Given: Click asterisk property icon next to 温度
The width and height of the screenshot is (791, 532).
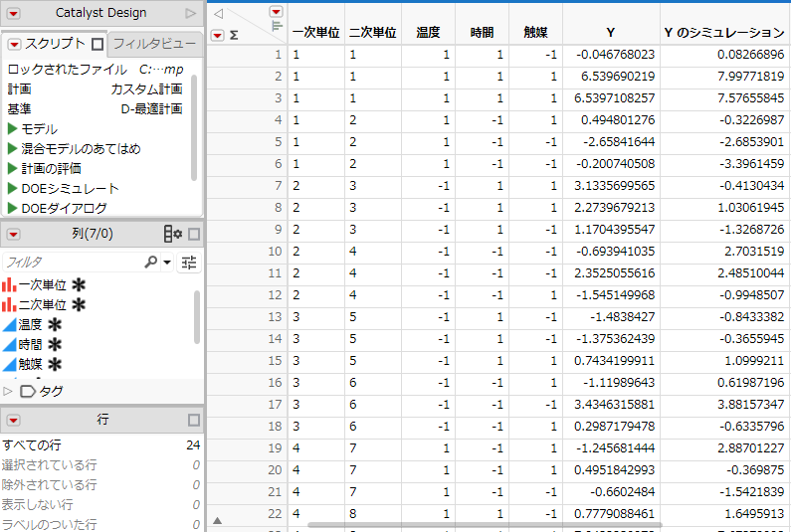Looking at the screenshot, I should click(55, 325).
